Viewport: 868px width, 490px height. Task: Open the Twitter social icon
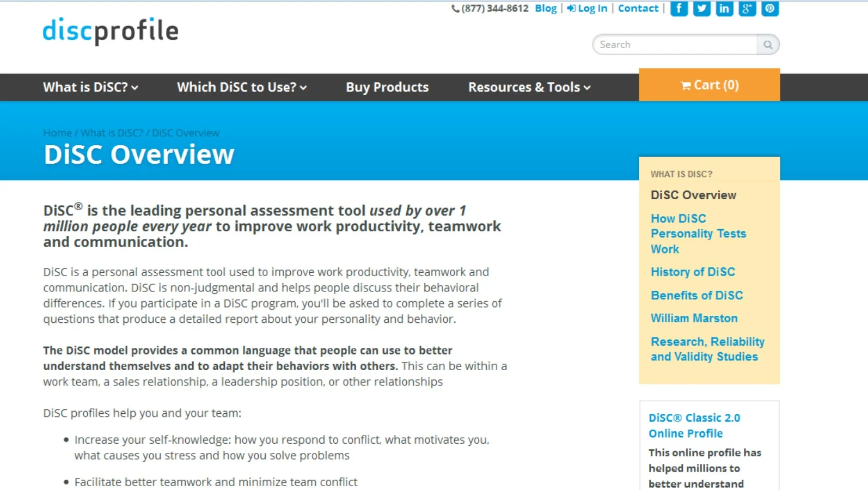pyautogui.click(x=702, y=8)
